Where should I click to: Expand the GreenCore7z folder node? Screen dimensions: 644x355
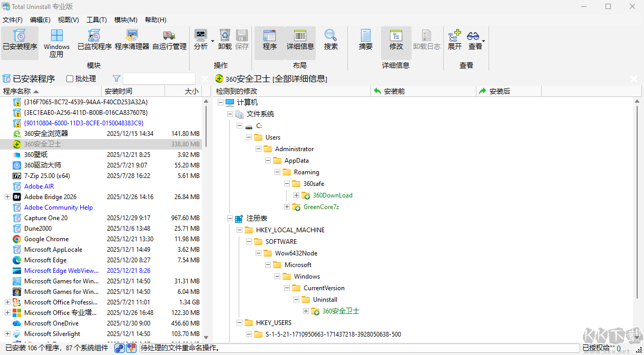(287, 207)
